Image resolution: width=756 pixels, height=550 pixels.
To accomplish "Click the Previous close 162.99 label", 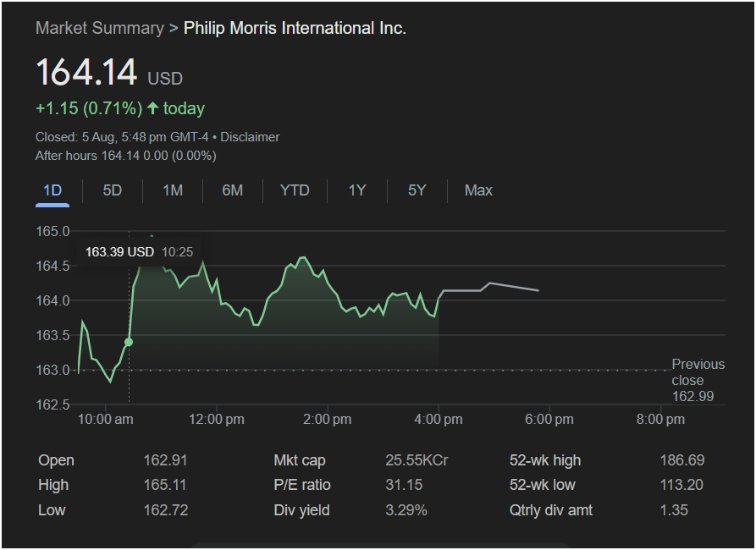I will [698, 380].
